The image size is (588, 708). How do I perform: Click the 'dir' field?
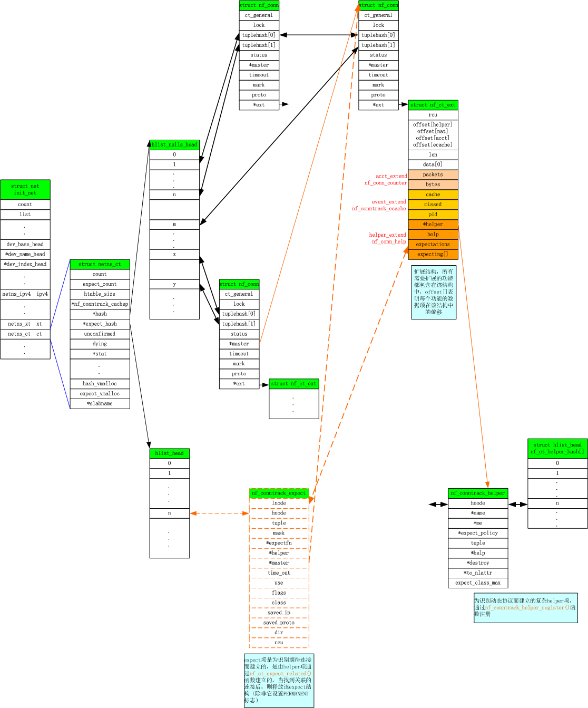(x=279, y=633)
